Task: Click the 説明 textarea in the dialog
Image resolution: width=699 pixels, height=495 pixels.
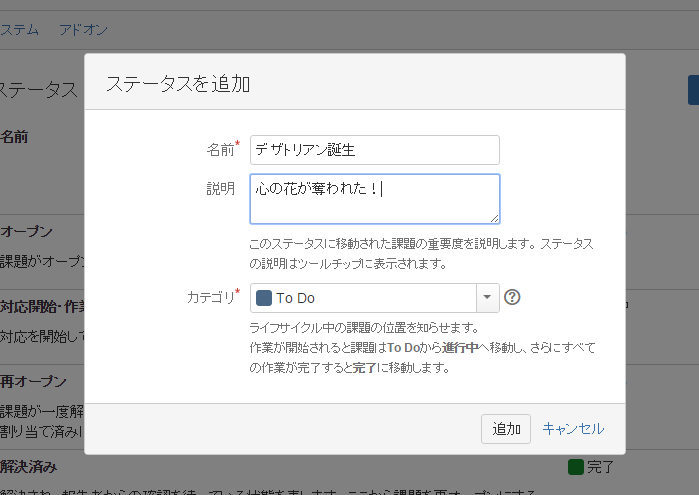Action: [374, 199]
